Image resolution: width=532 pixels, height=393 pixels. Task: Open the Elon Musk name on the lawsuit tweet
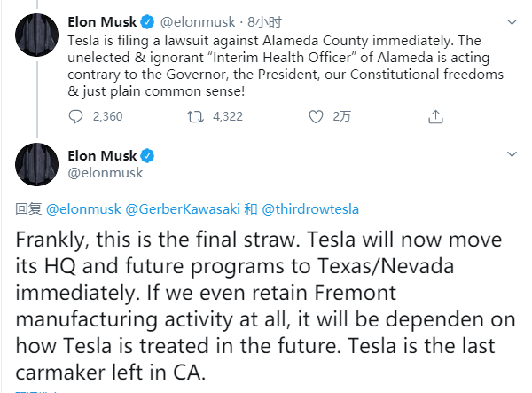click(101, 20)
